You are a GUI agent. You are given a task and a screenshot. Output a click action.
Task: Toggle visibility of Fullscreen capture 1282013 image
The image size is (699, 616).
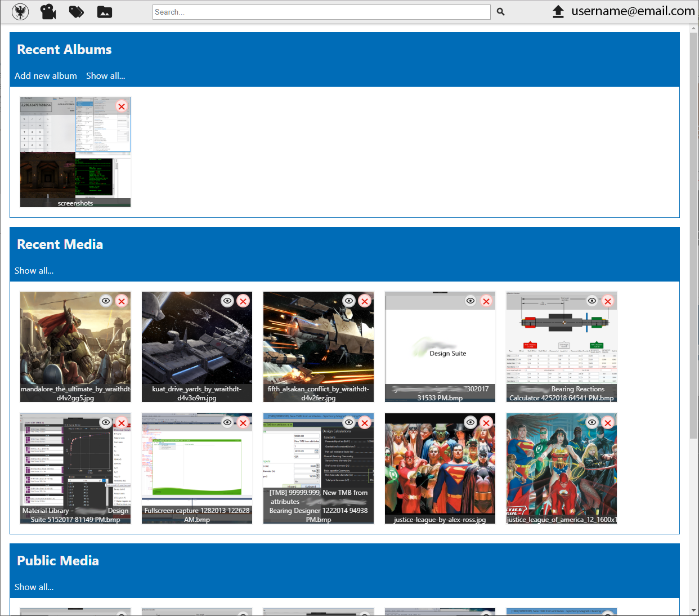pyautogui.click(x=227, y=422)
